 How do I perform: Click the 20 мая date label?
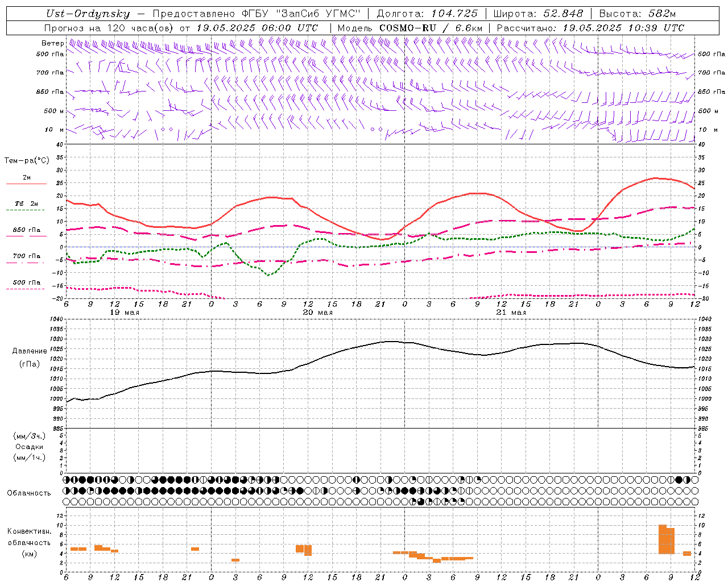[x=318, y=313]
